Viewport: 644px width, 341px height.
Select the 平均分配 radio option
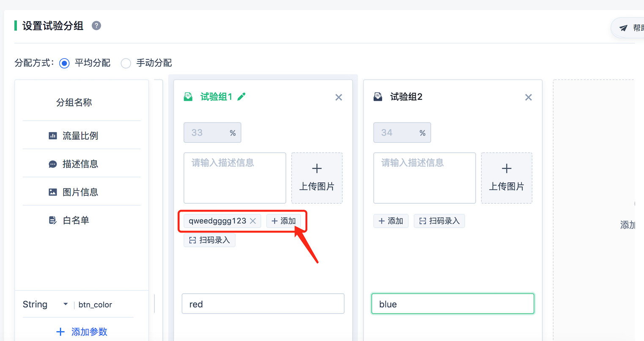[x=65, y=63]
